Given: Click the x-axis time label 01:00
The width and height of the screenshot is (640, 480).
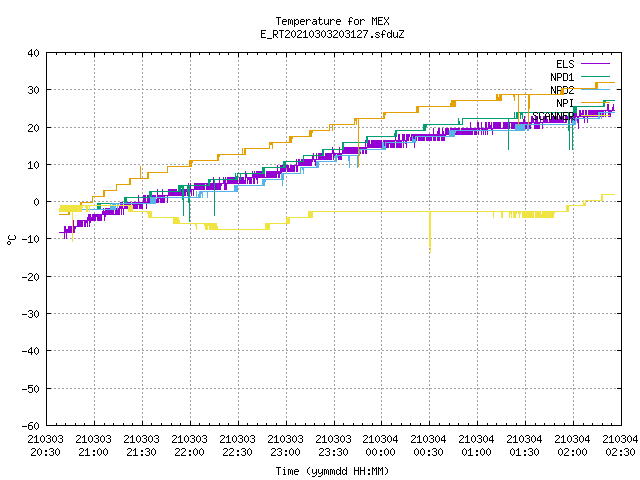Looking at the screenshot, I should [476, 452].
